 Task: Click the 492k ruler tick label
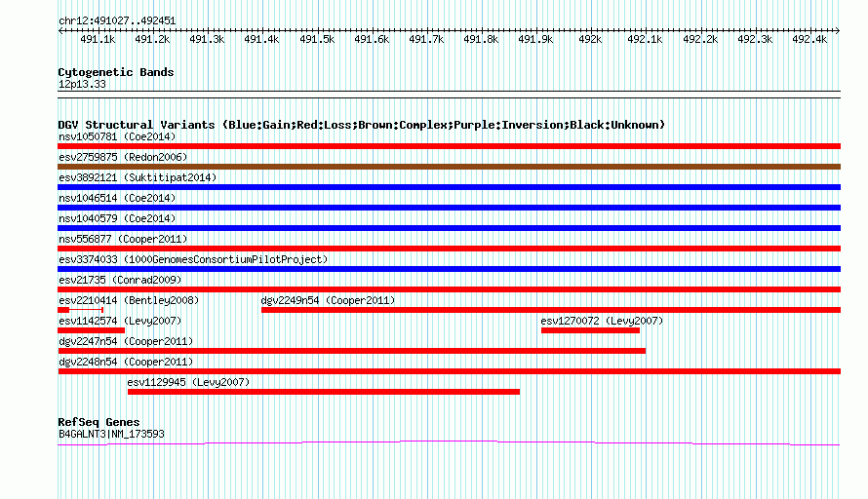590,39
